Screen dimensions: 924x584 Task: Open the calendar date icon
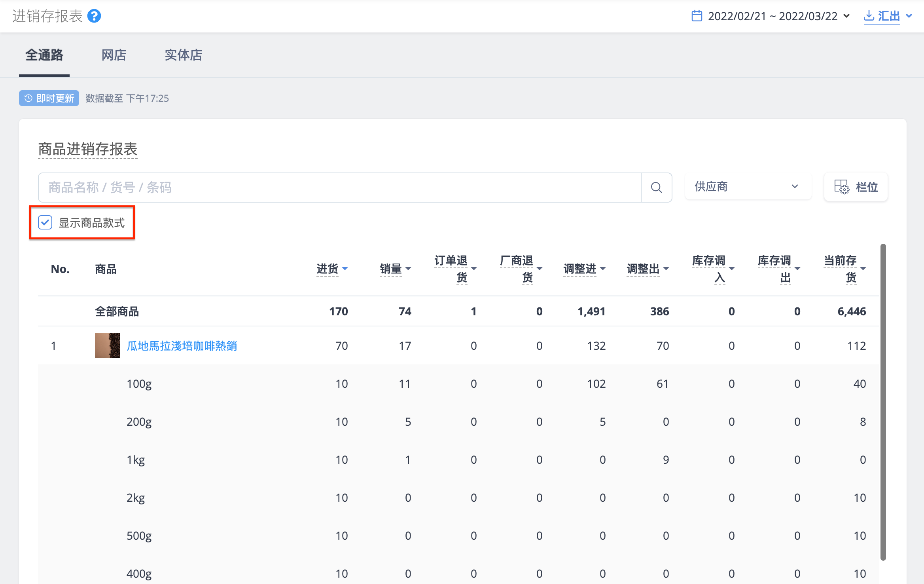697,16
